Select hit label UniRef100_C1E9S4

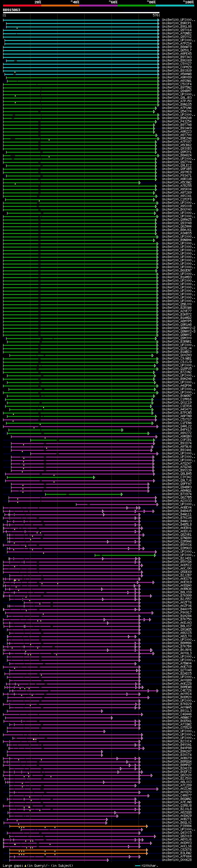click(176, 406)
